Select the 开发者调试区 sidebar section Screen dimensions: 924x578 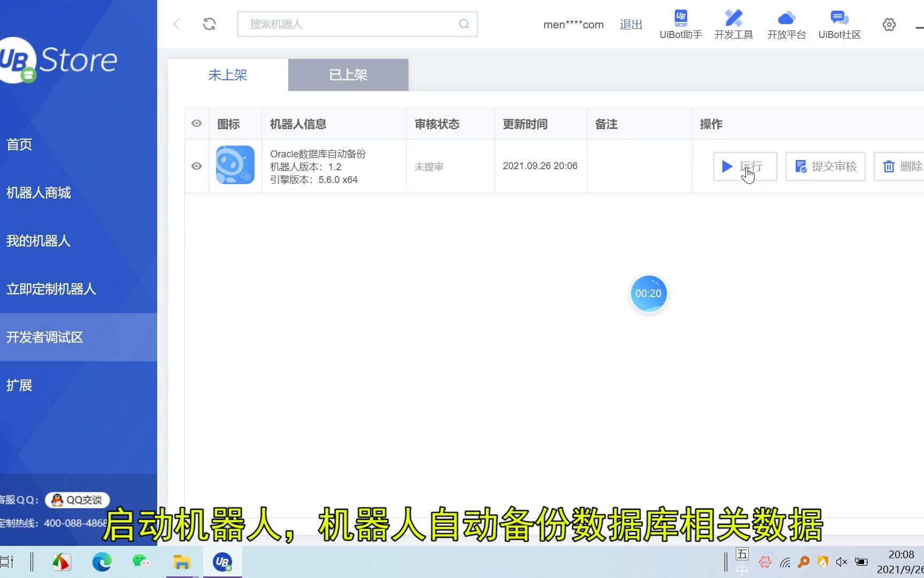click(x=45, y=337)
